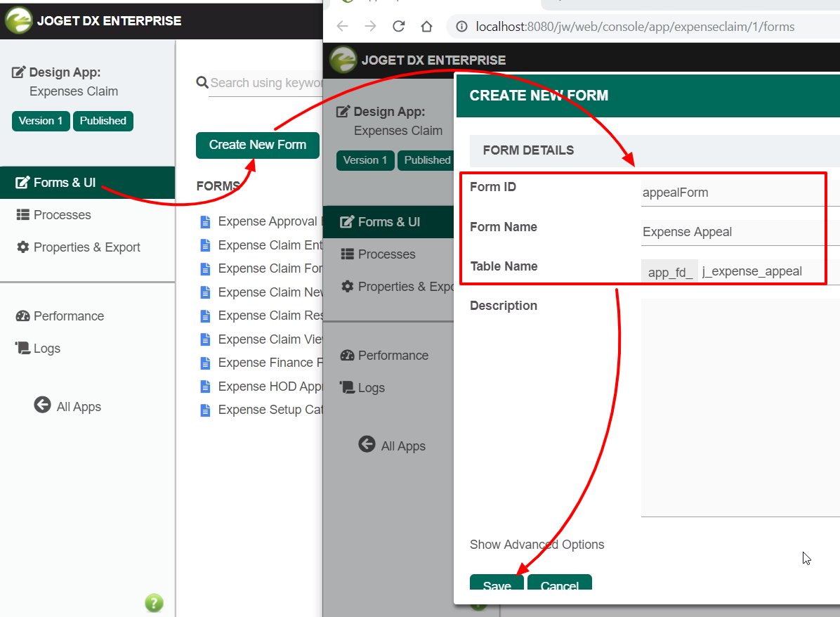Save the new form
This screenshot has width=840, height=617.
(x=497, y=583)
